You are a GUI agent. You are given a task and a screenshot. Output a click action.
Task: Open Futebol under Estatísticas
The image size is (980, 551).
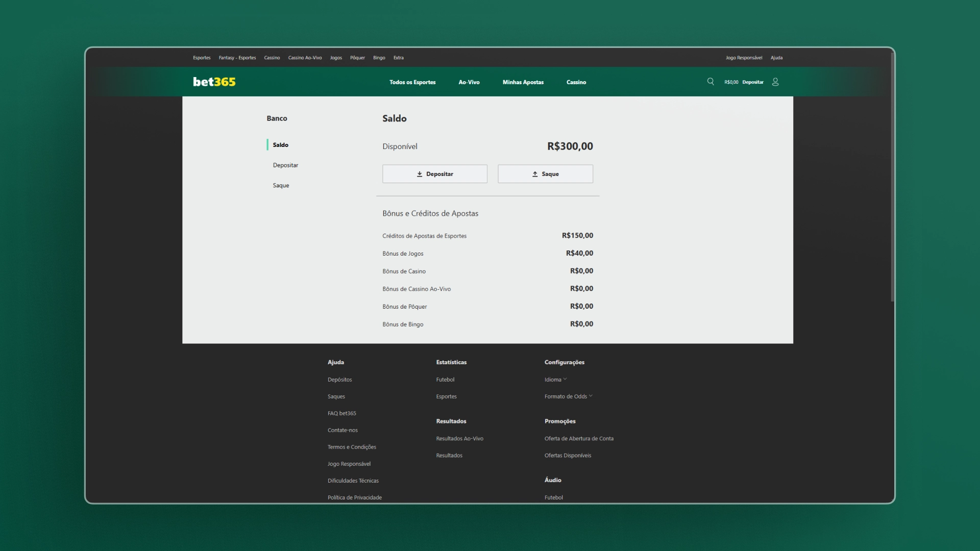(x=445, y=380)
